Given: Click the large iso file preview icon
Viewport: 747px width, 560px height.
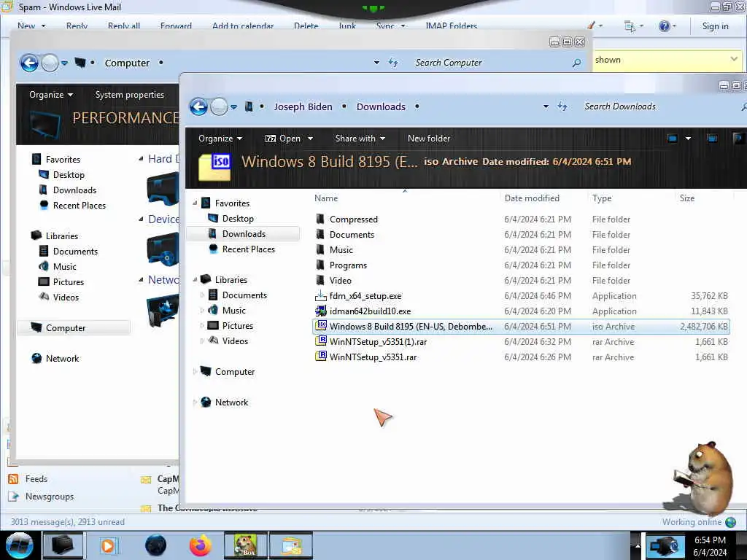Looking at the screenshot, I should [x=214, y=166].
